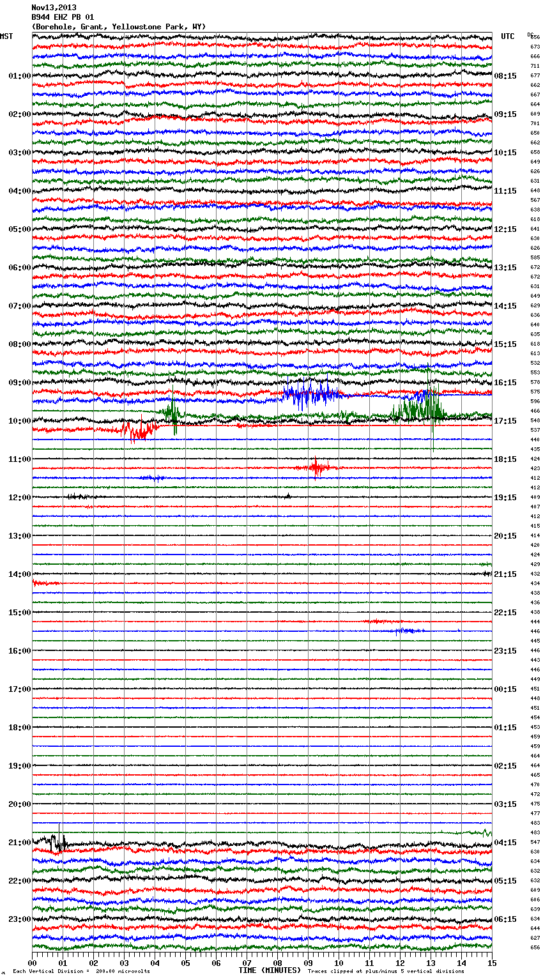Click the 10:15 UTC time label
Viewport: 543px width, 980px height.
point(505,153)
